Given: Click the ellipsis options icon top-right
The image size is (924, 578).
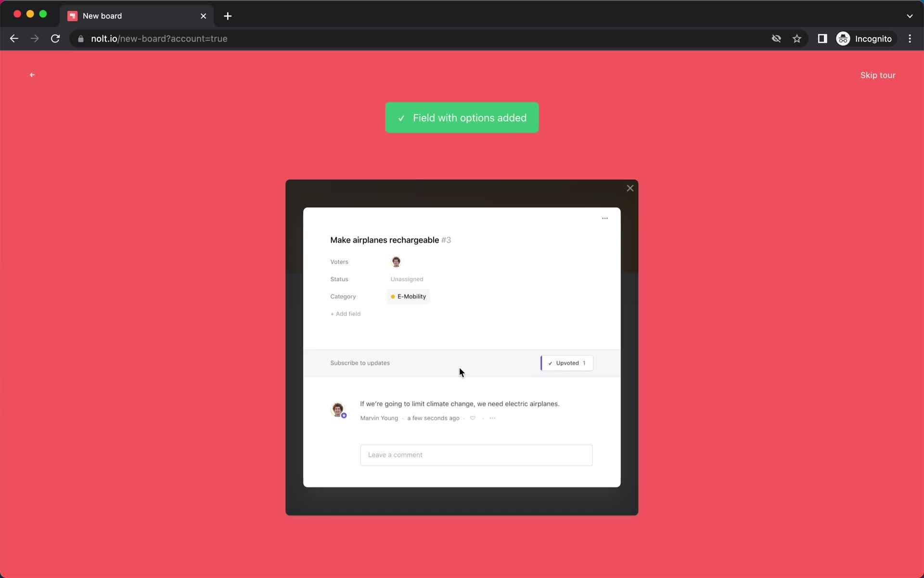Looking at the screenshot, I should (605, 217).
